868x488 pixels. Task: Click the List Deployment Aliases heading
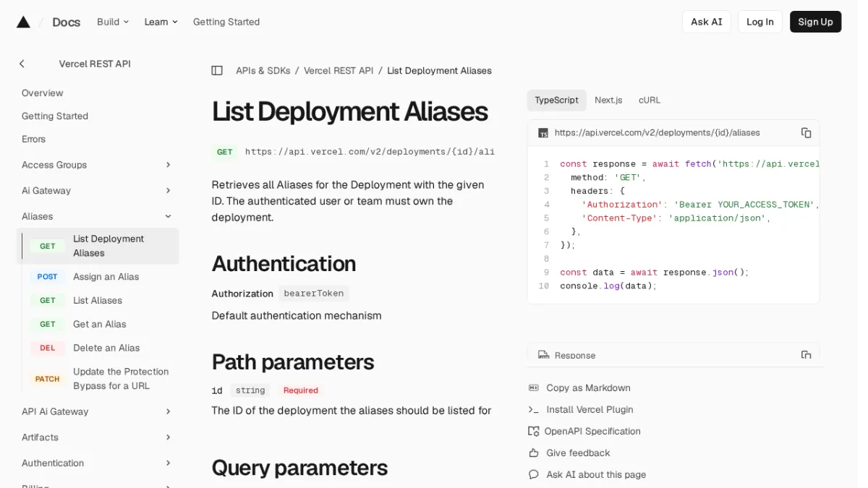click(349, 112)
